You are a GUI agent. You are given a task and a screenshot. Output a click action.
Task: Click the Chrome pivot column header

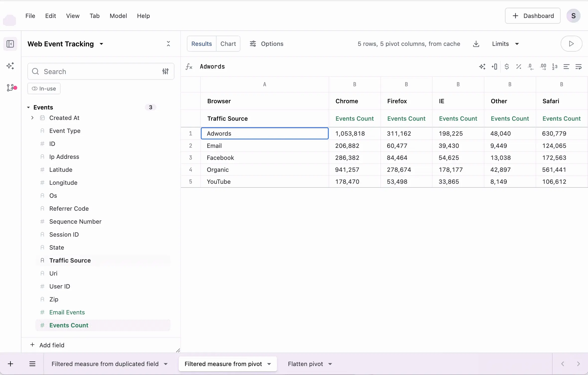pyautogui.click(x=355, y=101)
